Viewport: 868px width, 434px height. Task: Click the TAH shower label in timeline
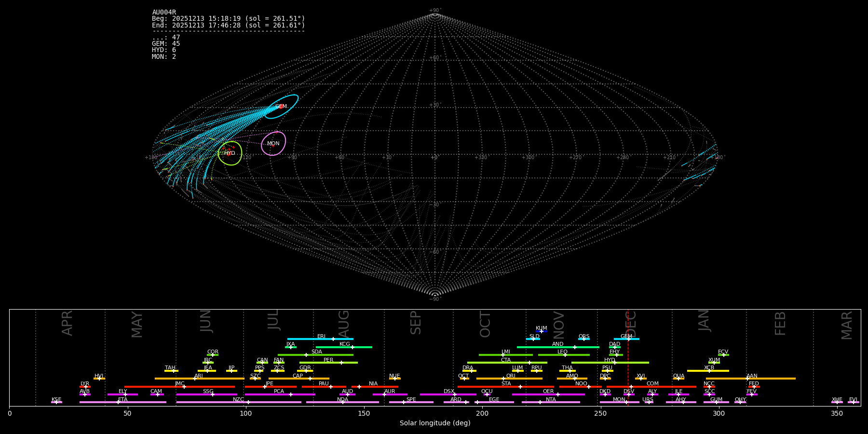point(170,368)
